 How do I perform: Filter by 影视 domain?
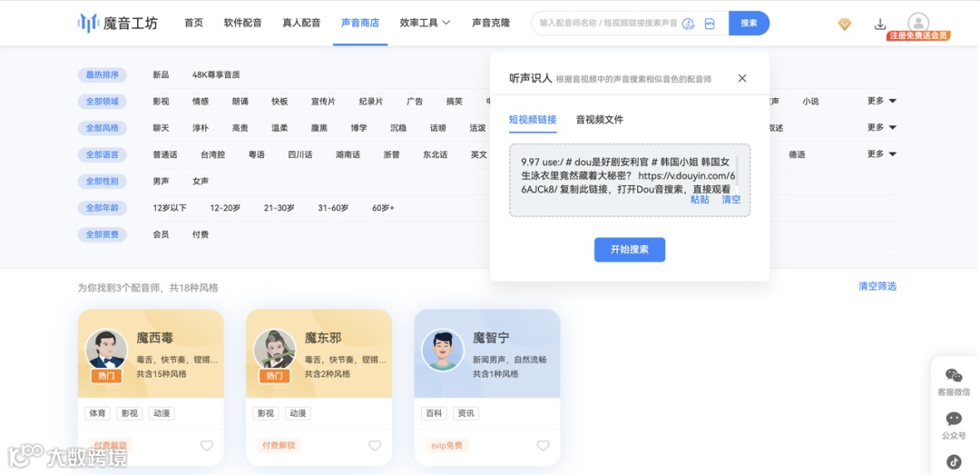coord(161,102)
